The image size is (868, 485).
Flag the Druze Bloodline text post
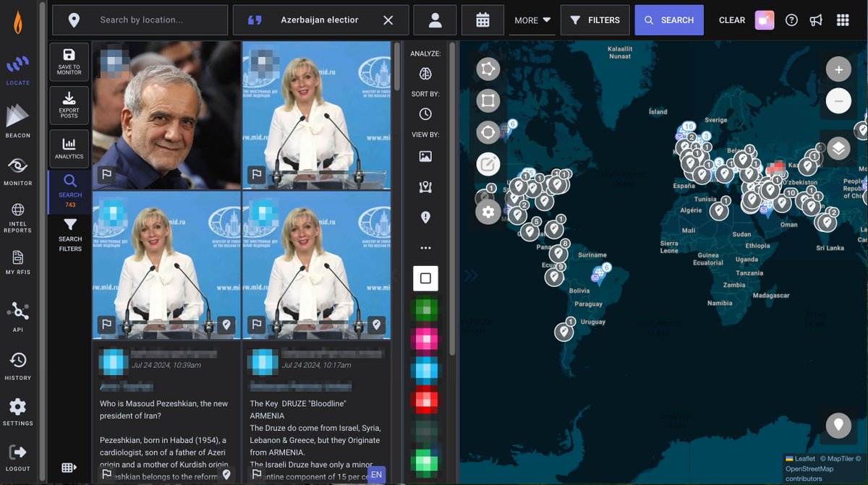(256, 474)
